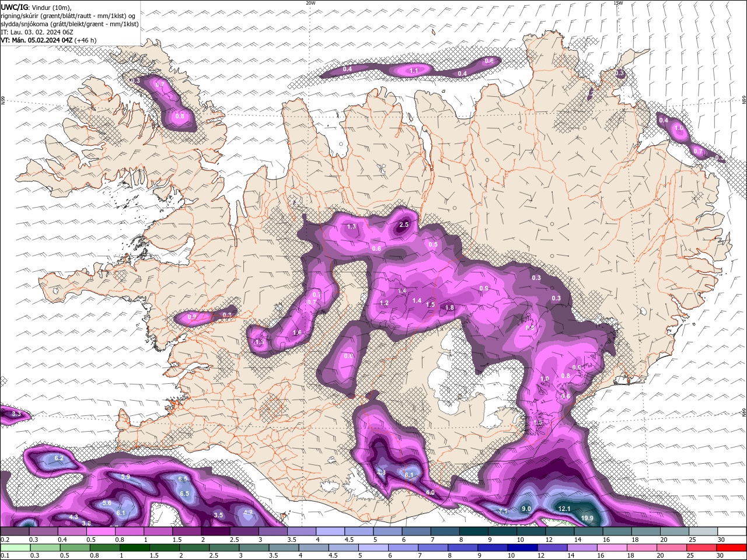Click the 25 label in the rain legend
The width and height of the screenshot is (747, 560).
pos(689,555)
